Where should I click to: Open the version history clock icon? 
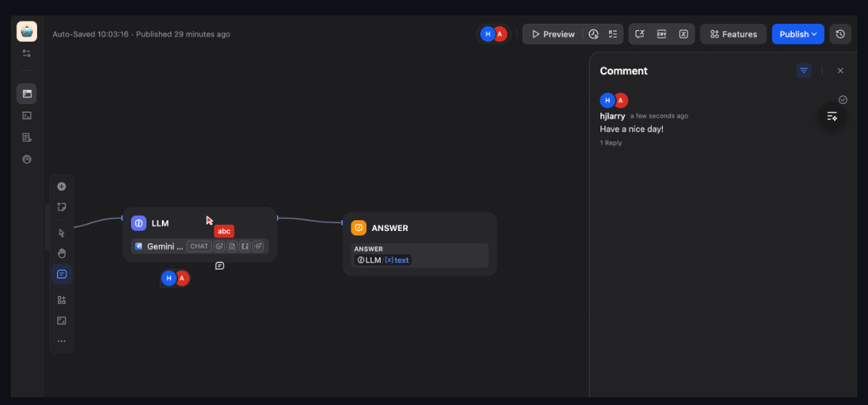[840, 34]
